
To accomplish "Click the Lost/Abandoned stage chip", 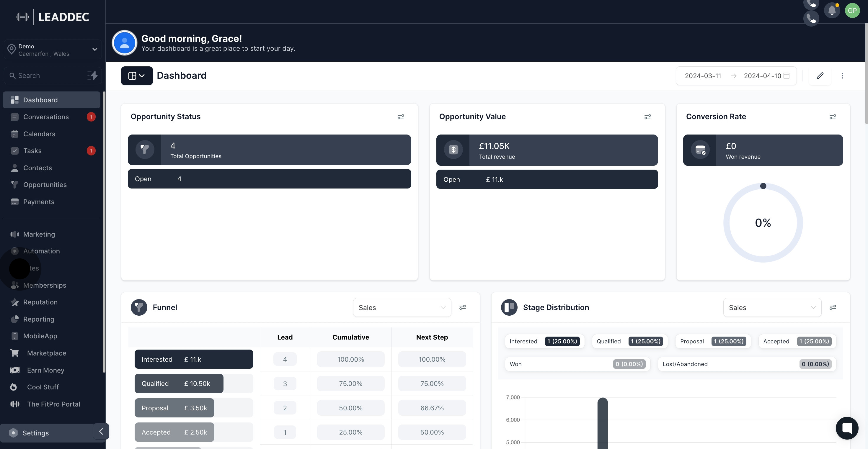I will (x=747, y=364).
